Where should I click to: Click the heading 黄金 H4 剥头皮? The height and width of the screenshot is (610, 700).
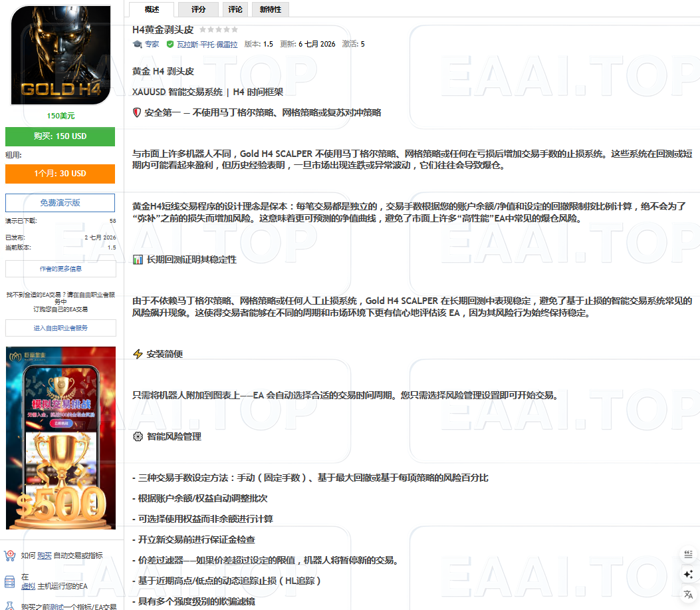point(163,71)
